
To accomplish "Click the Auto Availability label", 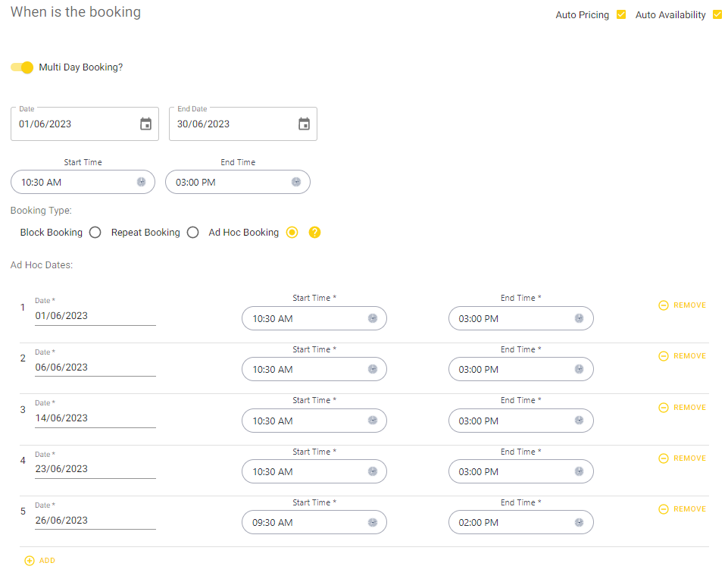I will point(670,15).
